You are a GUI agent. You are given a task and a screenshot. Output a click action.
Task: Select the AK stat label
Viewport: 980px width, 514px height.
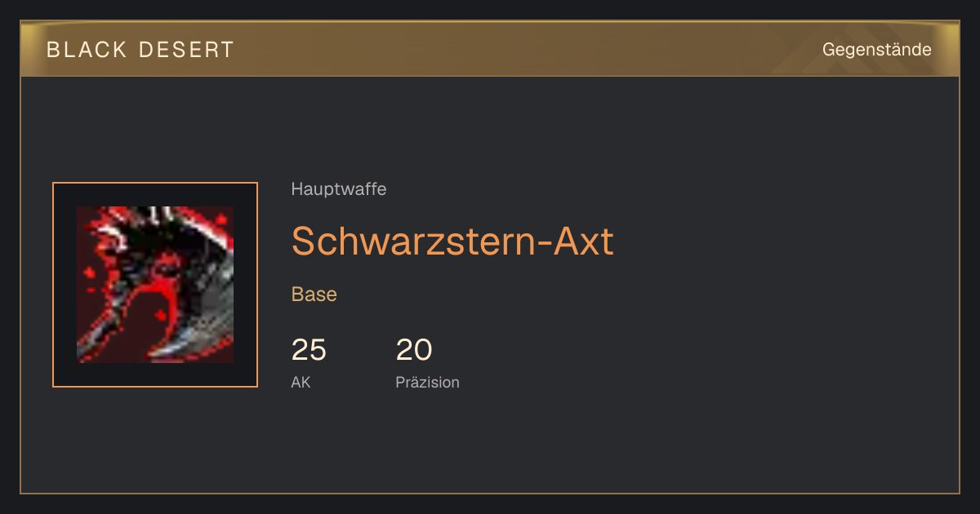[301, 382]
